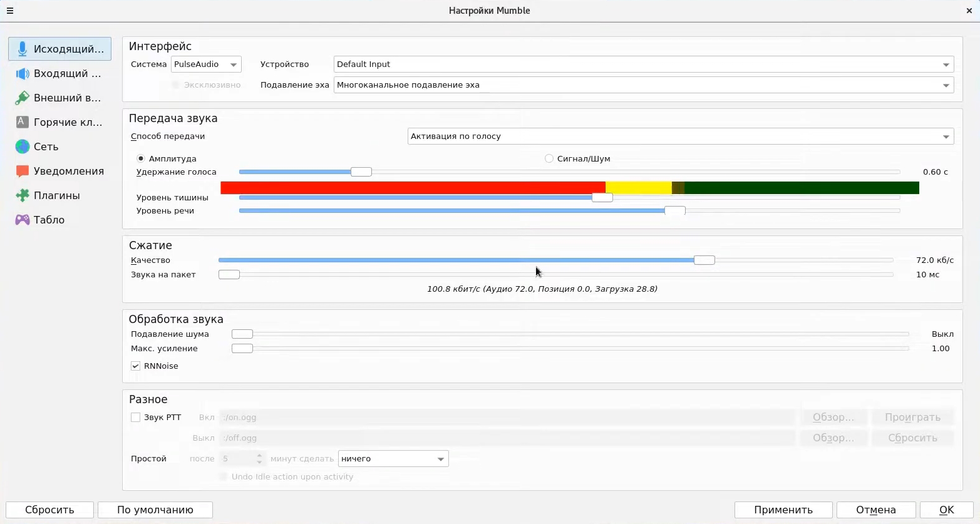
Task: Click the Применить button
Action: (783, 510)
